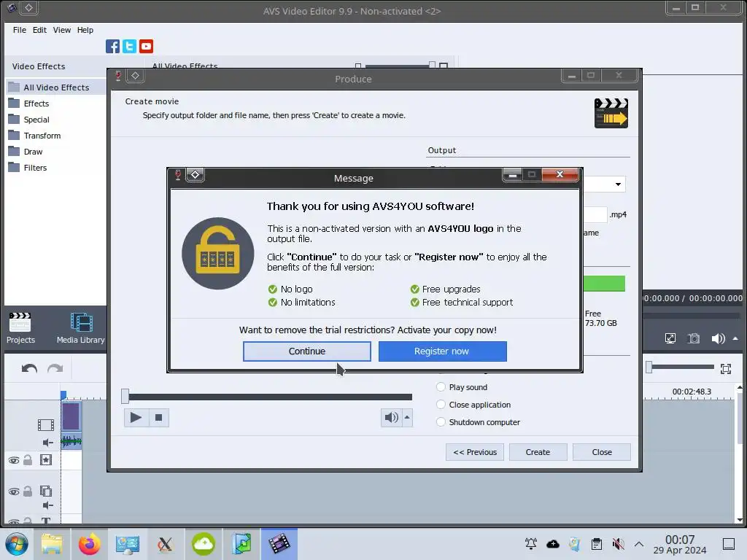747x560 pixels.
Task: Click the Close button in Produce dialog
Action: click(602, 452)
